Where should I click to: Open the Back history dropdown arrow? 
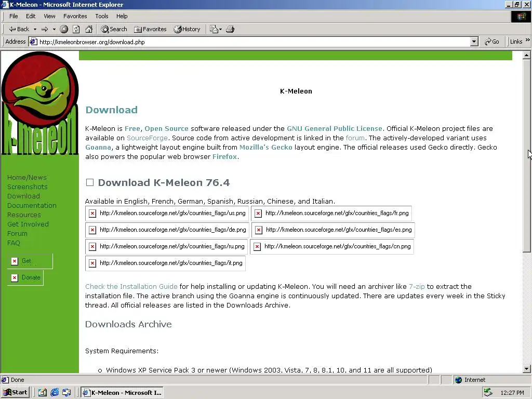(35, 29)
